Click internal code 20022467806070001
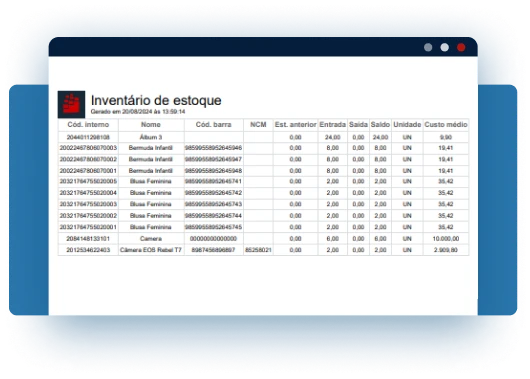Image resolution: width=530 pixels, height=379 pixels. (88, 171)
